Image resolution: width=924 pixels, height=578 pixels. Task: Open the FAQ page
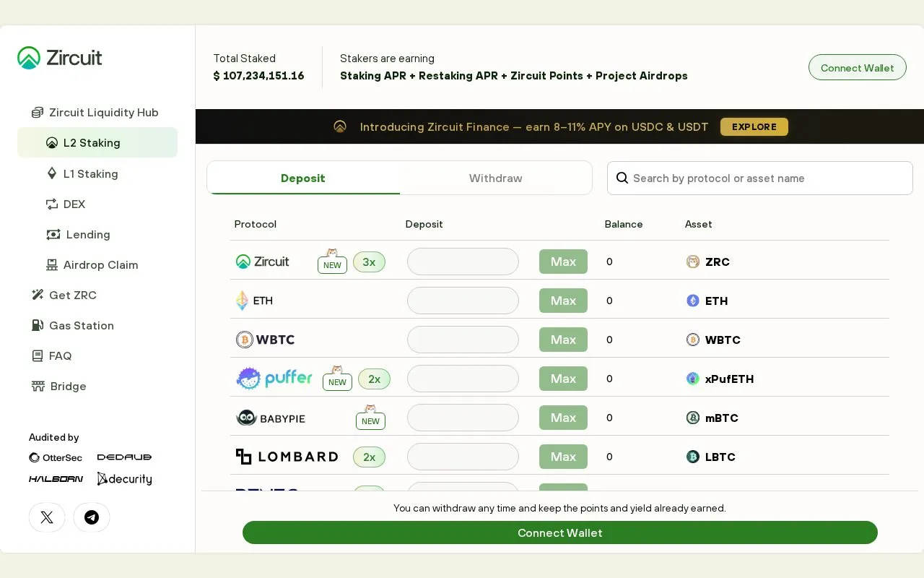click(51, 355)
